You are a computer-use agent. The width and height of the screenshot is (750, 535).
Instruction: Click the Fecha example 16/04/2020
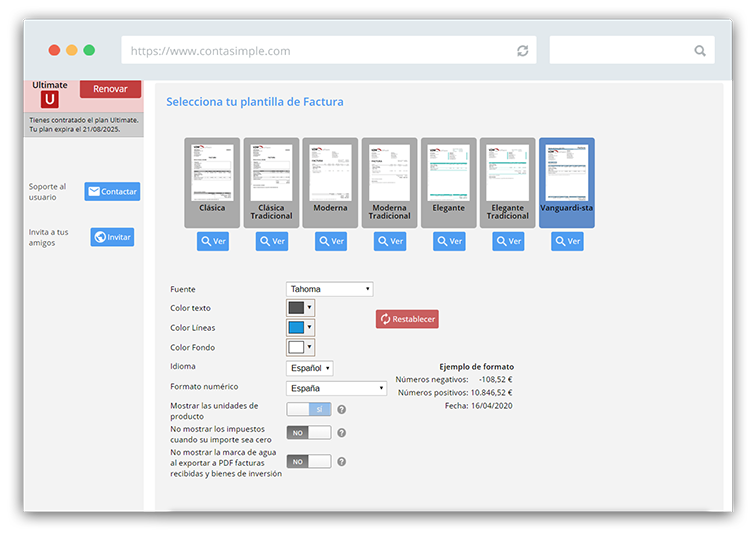tap(492, 405)
